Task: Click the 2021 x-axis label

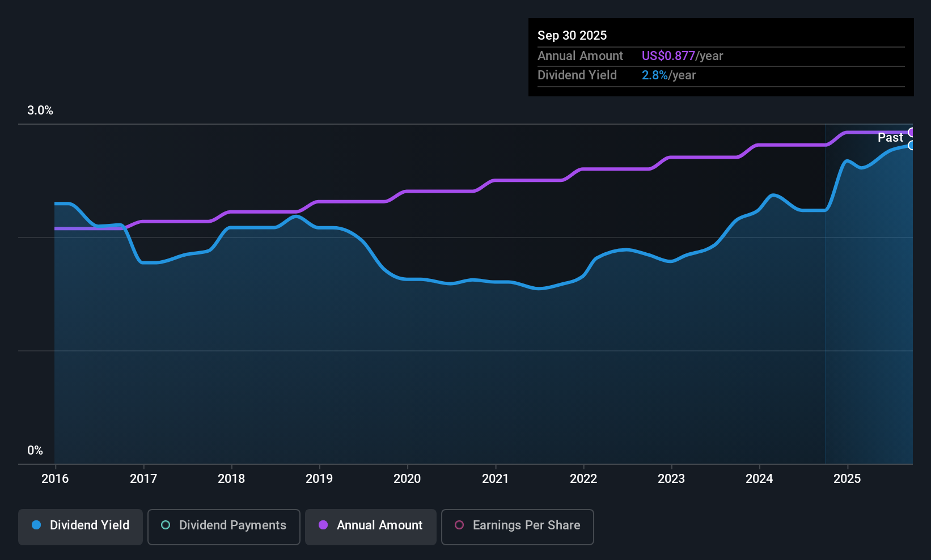Action: pyautogui.click(x=496, y=478)
